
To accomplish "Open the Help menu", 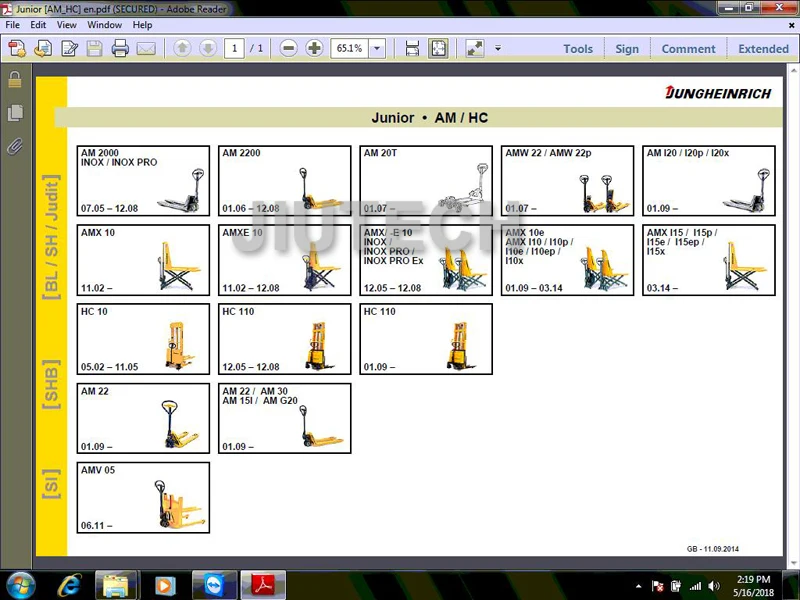I will pos(142,24).
